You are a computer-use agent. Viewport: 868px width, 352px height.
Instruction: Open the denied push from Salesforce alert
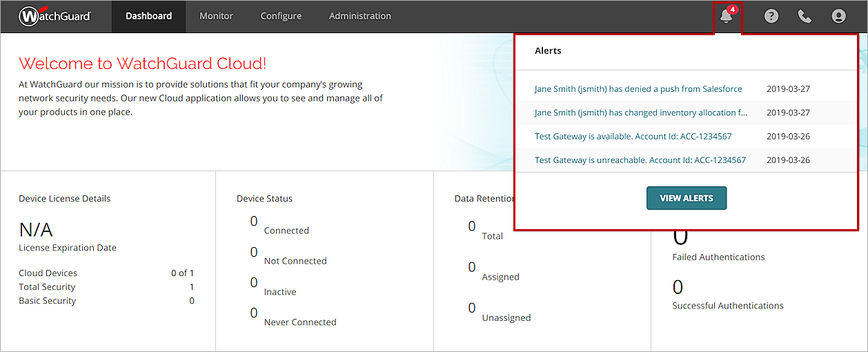638,89
